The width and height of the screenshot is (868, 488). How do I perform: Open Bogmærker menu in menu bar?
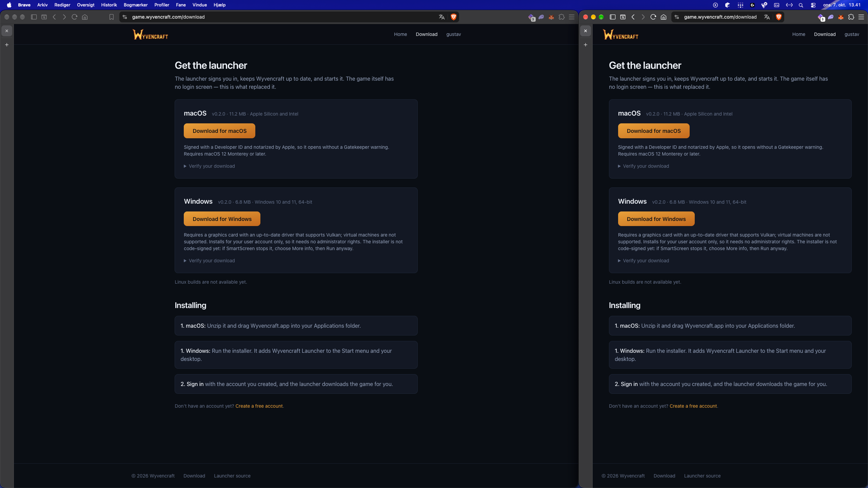[x=136, y=5]
